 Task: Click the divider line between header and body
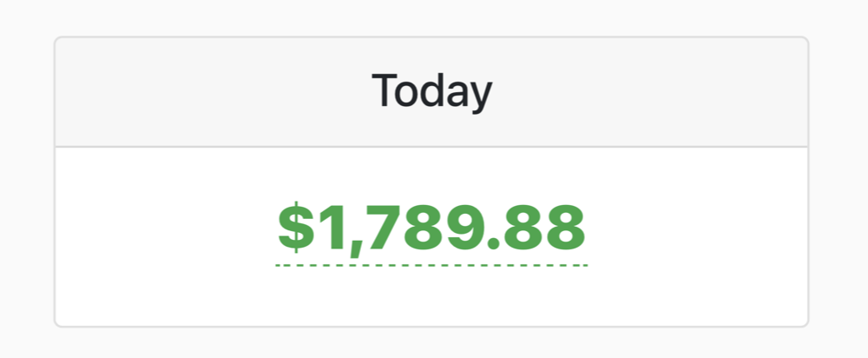coord(431,147)
